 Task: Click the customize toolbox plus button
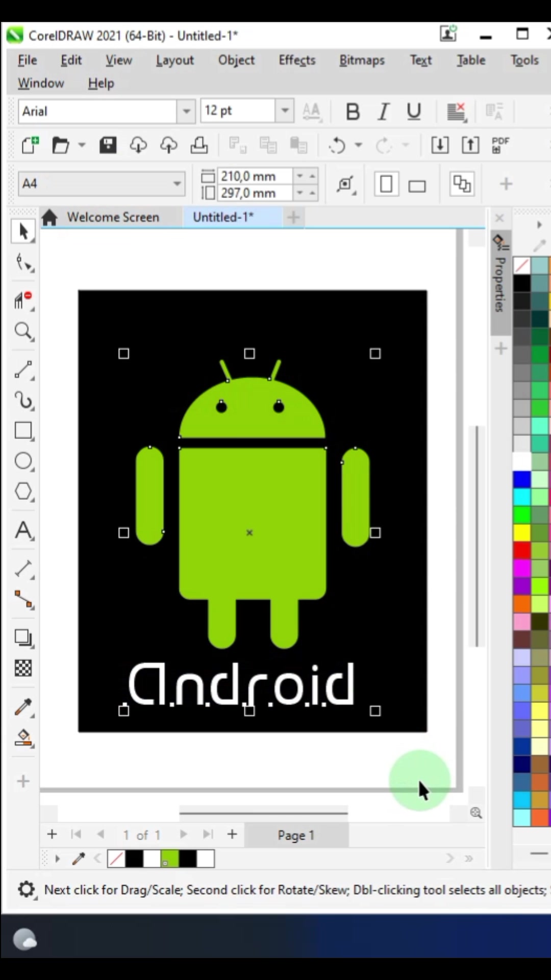[23, 781]
